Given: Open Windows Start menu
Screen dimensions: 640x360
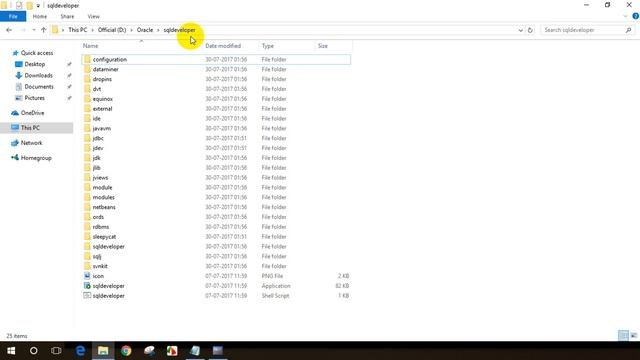Looking at the screenshot, I should tap(11, 351).
